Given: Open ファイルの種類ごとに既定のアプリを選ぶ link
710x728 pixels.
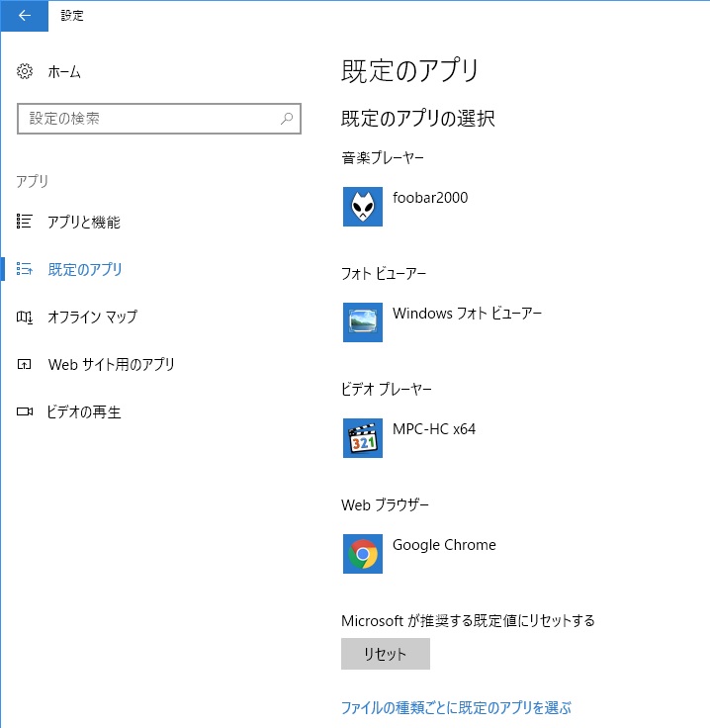Looking at the screenshot, I should click(x=456, y=707).
